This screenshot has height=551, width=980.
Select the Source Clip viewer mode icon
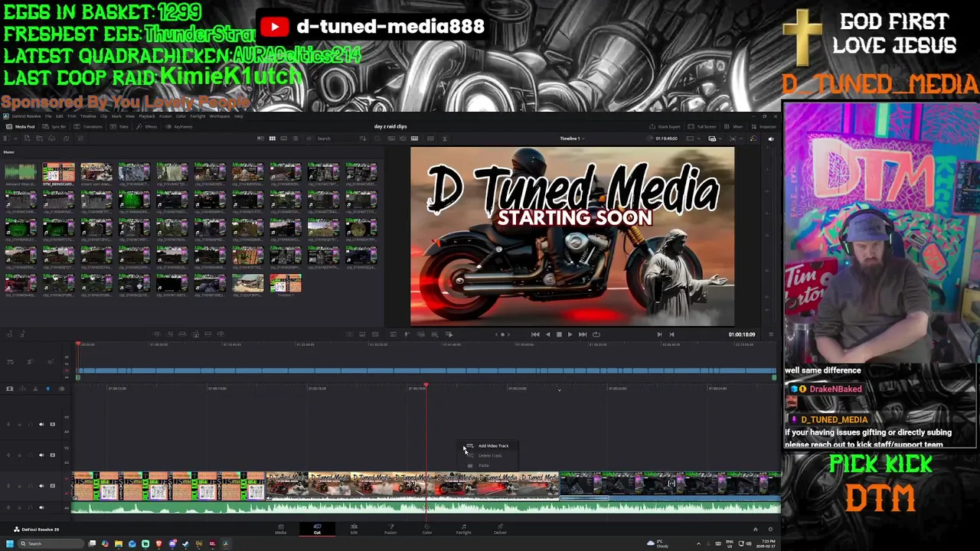point(391,139)
